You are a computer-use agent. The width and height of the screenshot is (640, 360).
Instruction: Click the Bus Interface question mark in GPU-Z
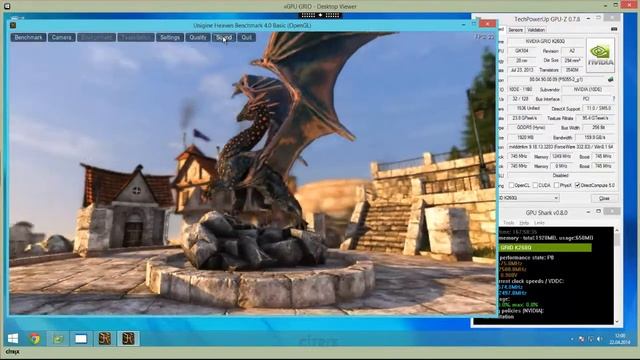click(613, 99)
